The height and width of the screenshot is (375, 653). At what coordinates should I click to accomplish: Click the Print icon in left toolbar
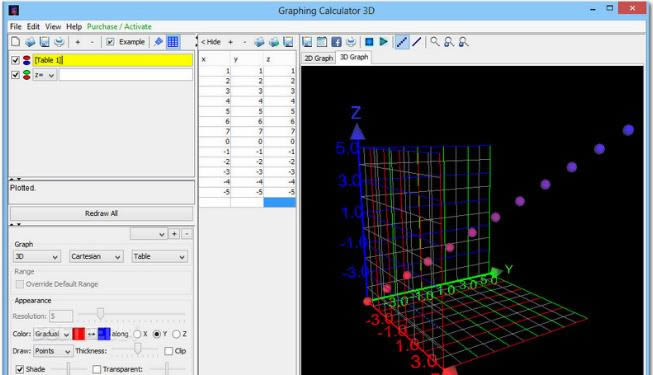tap(59, 42)
